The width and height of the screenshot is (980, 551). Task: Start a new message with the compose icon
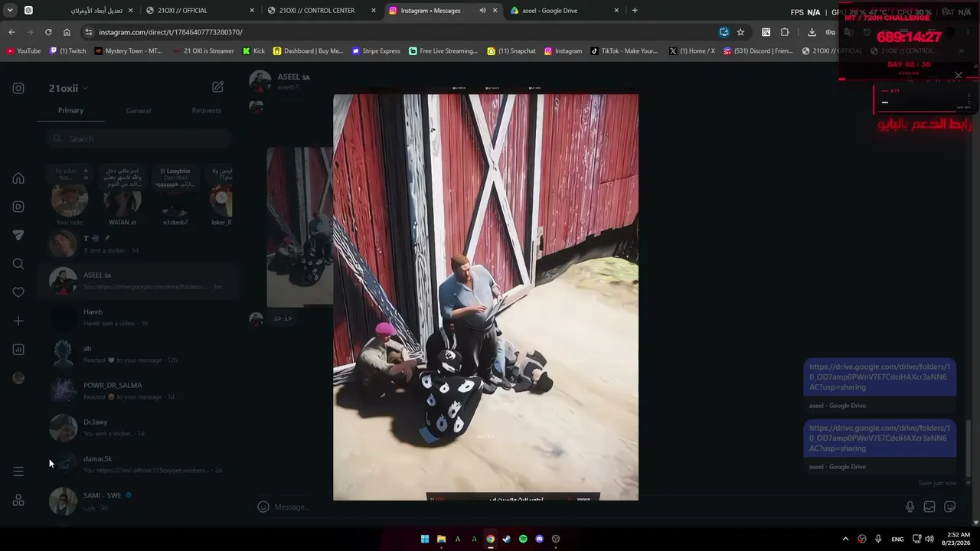[x=218, y=87]
